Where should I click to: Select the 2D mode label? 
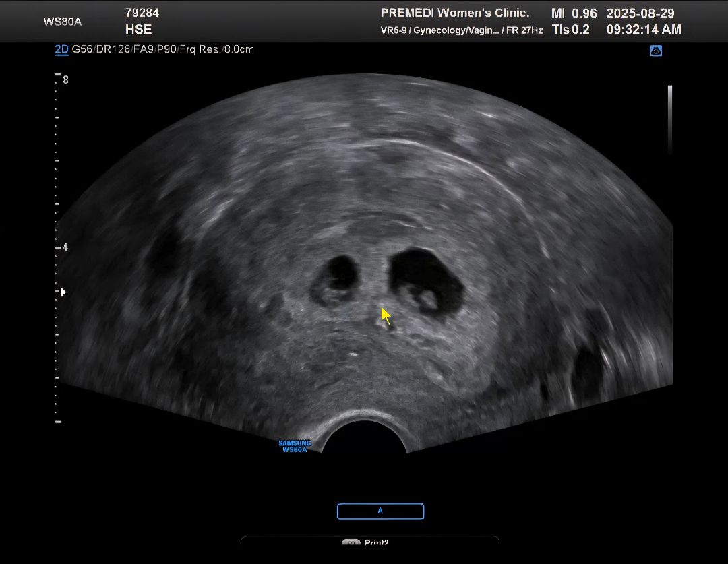click(x=61, y=49)
